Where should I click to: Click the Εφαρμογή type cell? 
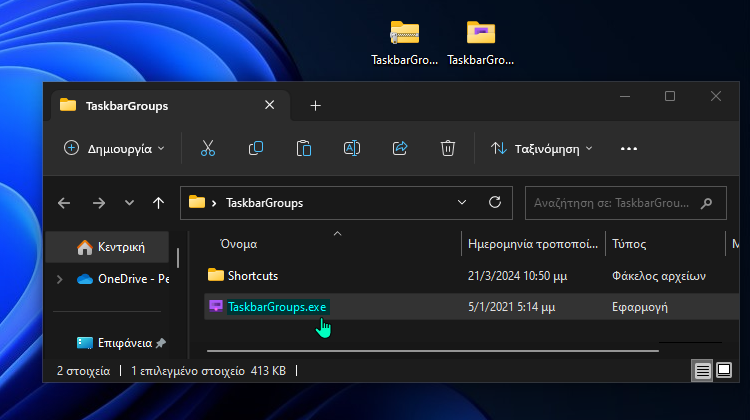click(x=640, y=307)
